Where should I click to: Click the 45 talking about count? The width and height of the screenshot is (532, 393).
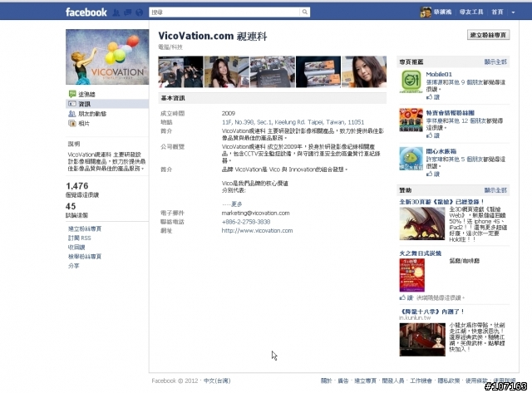click(x=71, y=206)
